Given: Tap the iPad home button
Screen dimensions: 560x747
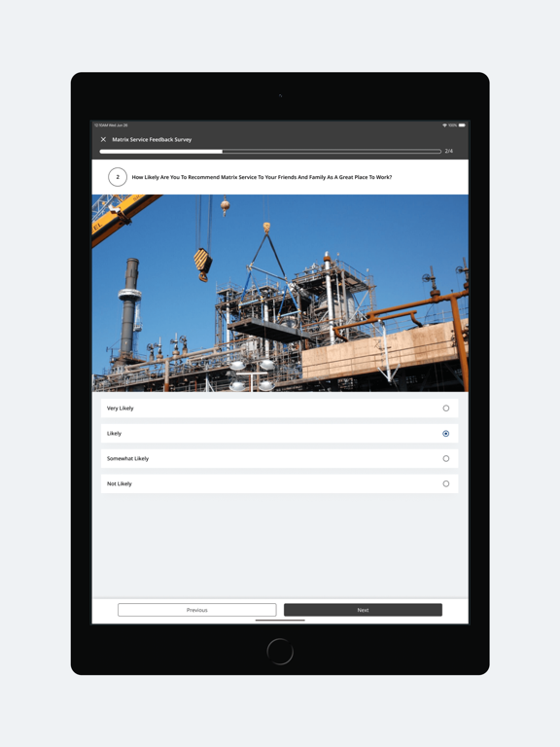Looking at the screenshot, I should point(280,652).
